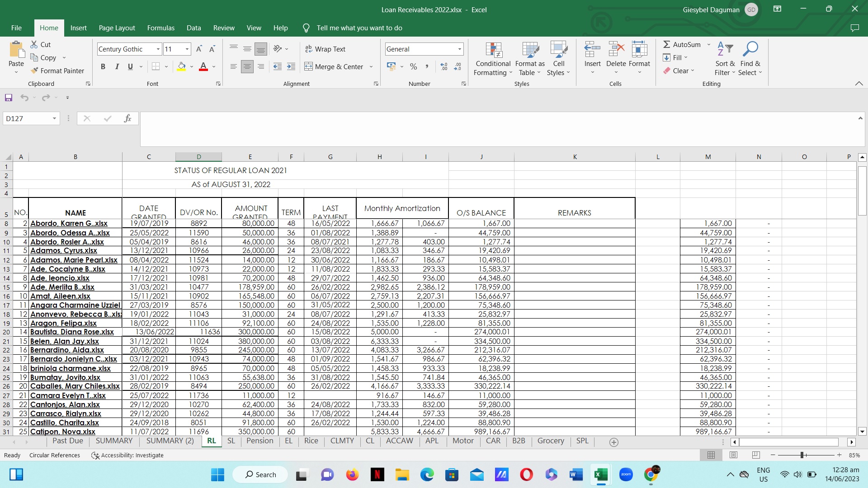Click the Merge & Center icon
This screenshot has height=488, width=868.
308,67
